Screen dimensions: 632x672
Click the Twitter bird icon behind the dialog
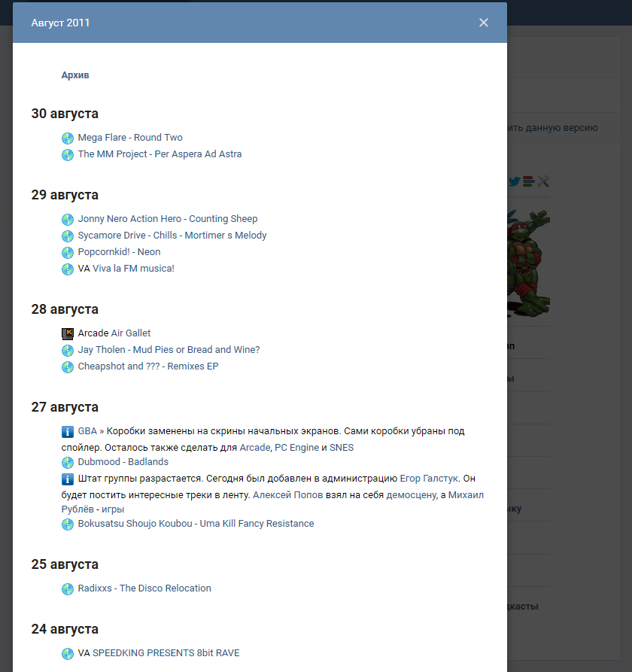[x=514, y=181]
